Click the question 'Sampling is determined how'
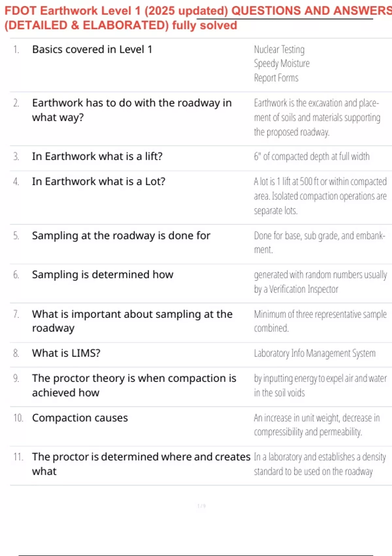Screen dimensions: 392x556 click(103, 274)
